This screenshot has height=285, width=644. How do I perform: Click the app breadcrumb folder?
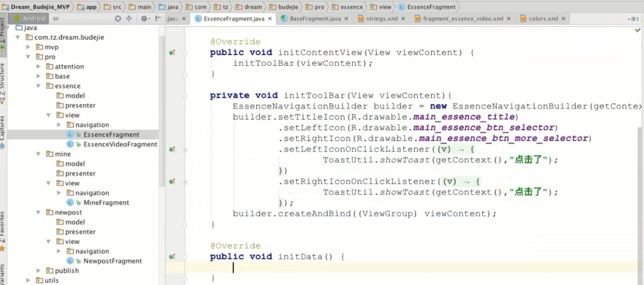[88, 7]
